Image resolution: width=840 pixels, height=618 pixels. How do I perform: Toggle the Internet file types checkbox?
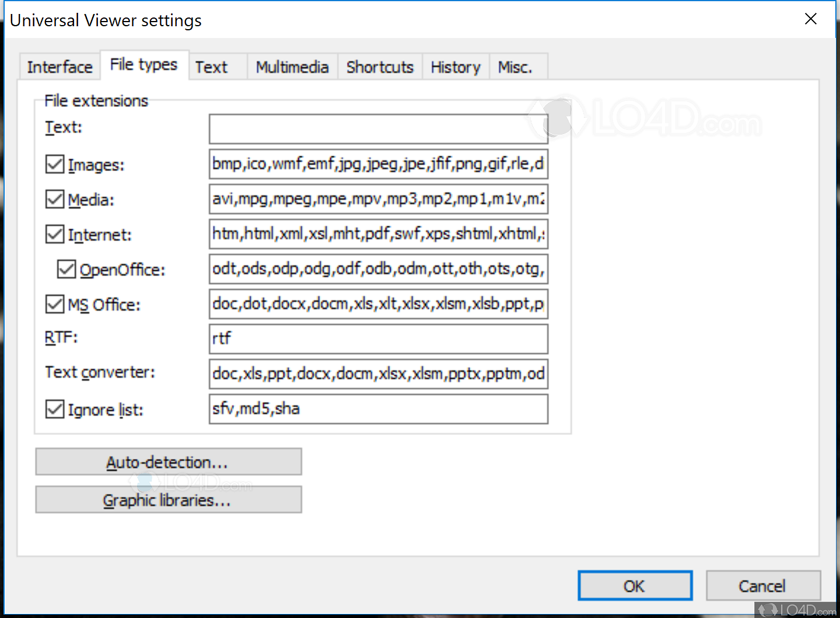(x=54, y=234)
